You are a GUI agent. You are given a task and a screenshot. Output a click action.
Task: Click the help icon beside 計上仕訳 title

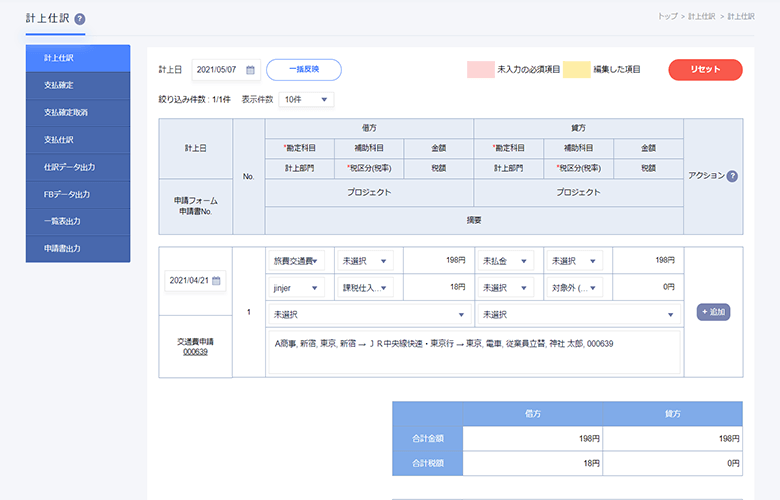pyautogui.click(x=80, y=19)
